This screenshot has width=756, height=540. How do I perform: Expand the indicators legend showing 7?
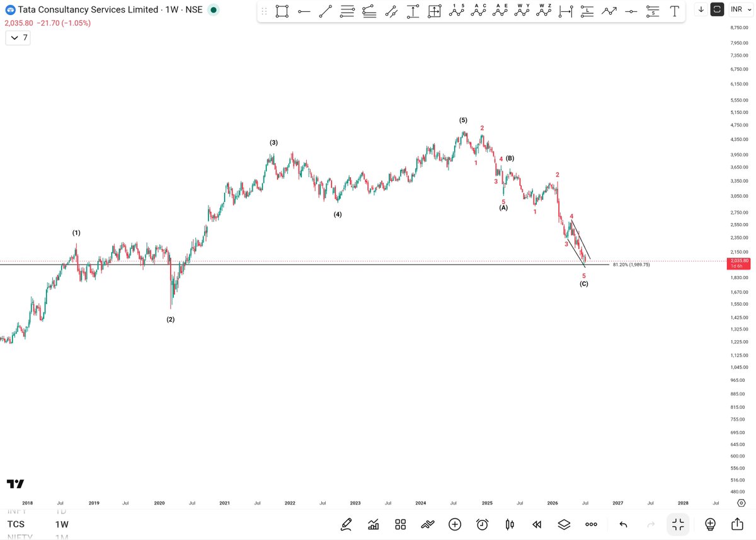[x=18, y=38]
